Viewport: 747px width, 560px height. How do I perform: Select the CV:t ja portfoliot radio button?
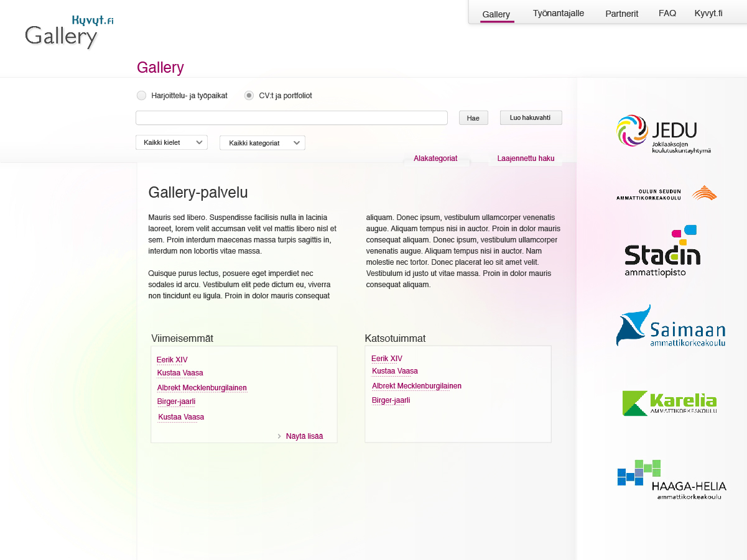249,96
